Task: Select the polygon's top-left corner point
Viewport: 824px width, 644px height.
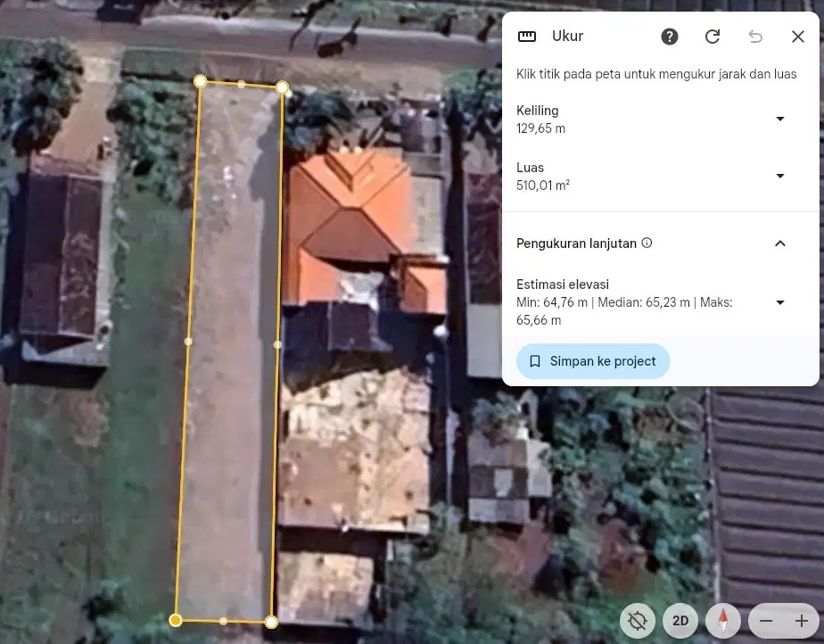Action: click(x=201, y=81)
